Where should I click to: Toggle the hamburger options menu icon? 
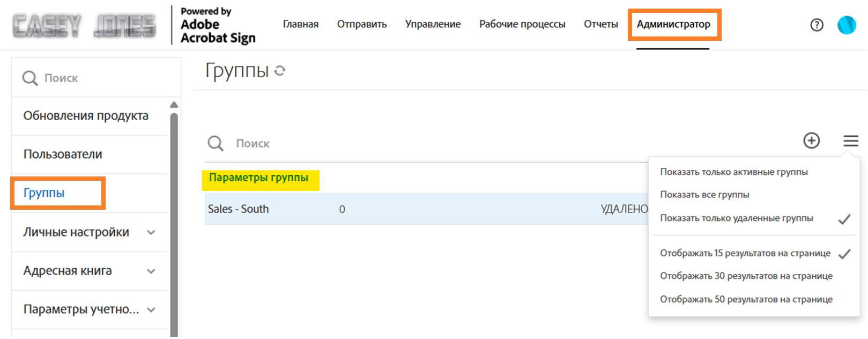(850, 141)
